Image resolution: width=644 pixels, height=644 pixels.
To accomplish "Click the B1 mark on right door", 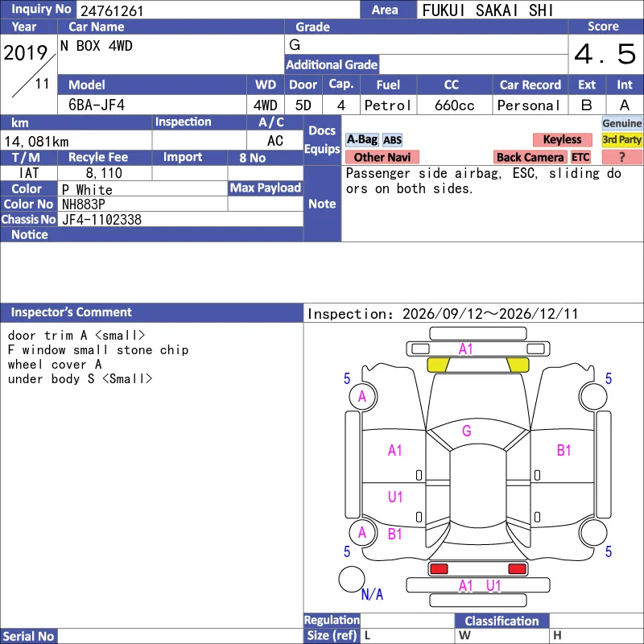I will point(564,451).
